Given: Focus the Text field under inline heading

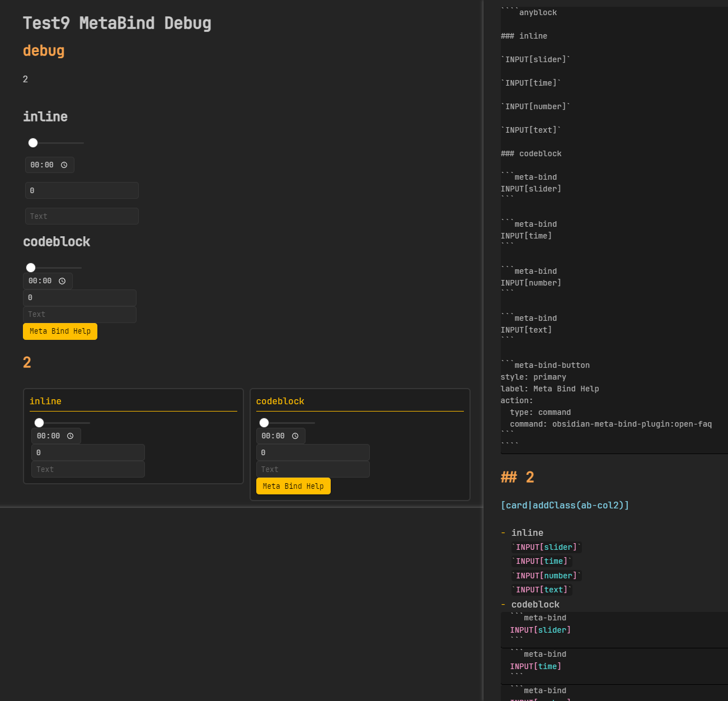Looking at the screenshot, I should [x=82, y=216].
